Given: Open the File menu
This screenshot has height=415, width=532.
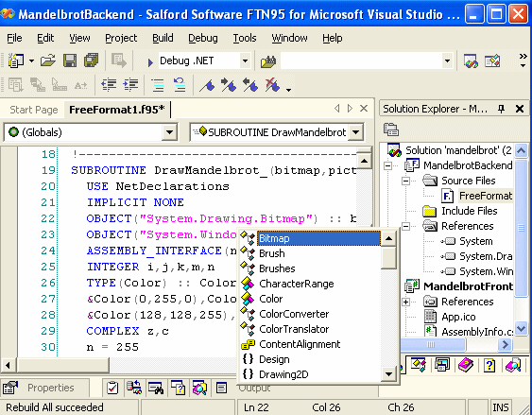Looking at the screenshot, I should click(x=14, y=38).
